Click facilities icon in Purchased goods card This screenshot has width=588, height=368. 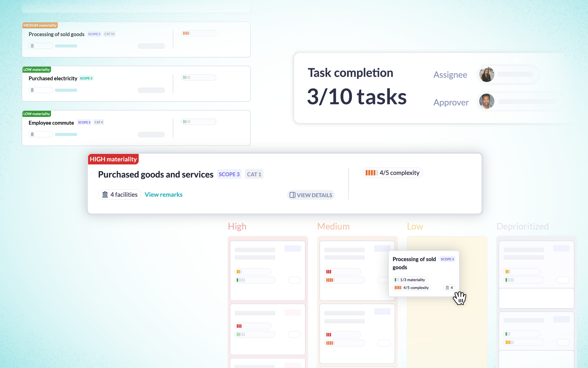coord(105,195)
